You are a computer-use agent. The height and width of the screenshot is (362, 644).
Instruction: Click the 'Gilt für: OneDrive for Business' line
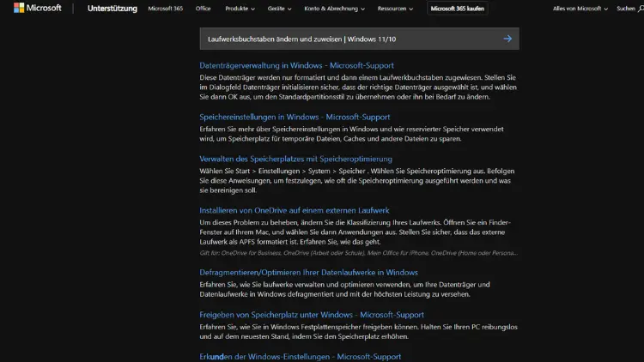pos(359,253)
